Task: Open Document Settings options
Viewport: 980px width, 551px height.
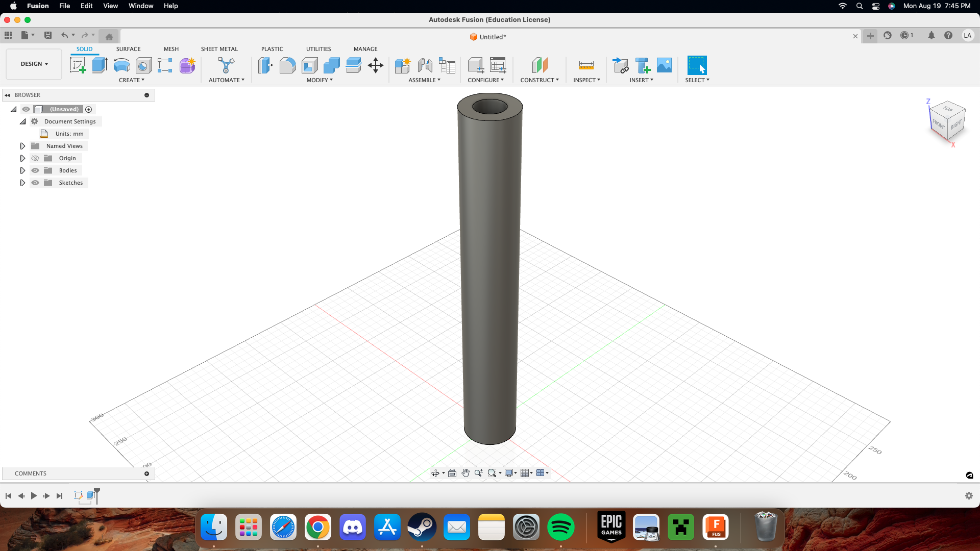Action: pos(69,121)
